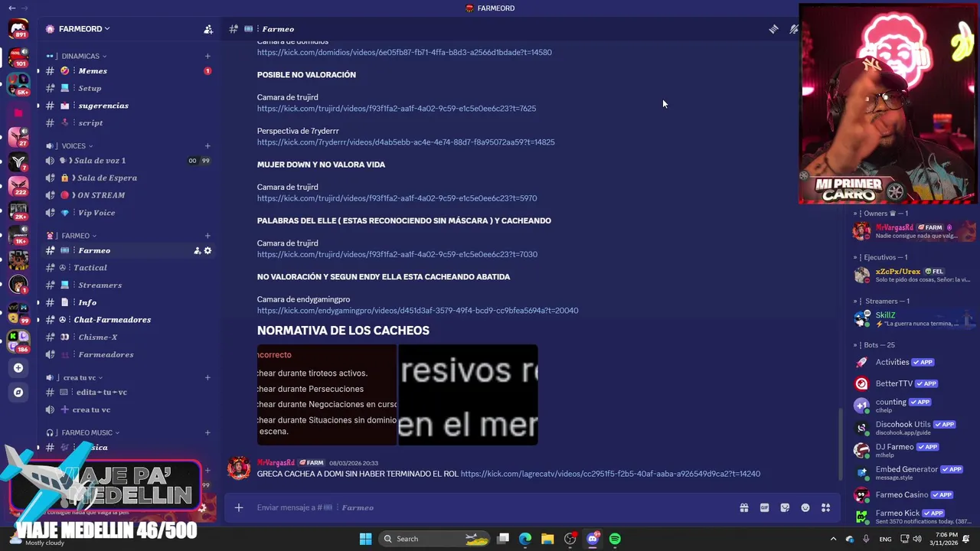Open File Explorer from the taskbar
Screen dimensions: 980x551
click(547, 539)
